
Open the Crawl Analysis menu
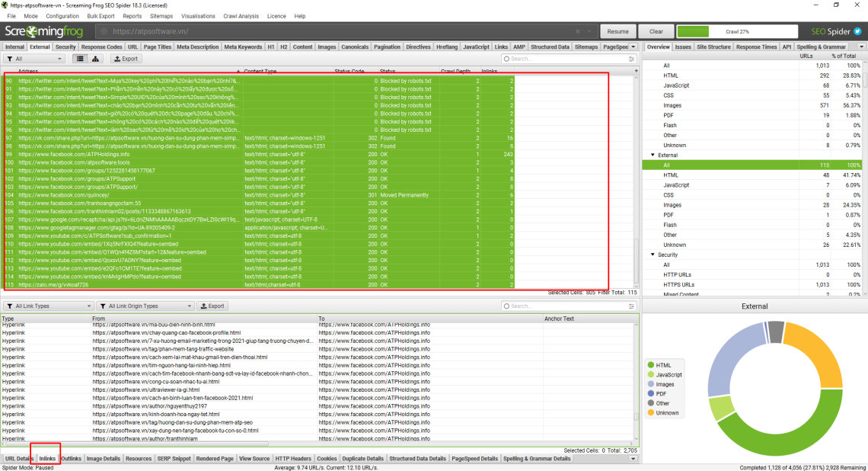239,15
